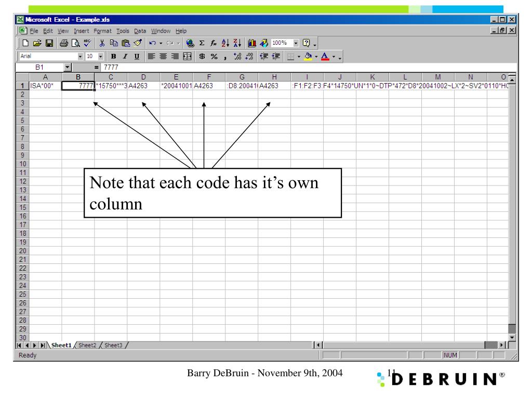Open the Office Assistant help icon
The width and height of the screenshot is (532, 399).
(307, 43)
